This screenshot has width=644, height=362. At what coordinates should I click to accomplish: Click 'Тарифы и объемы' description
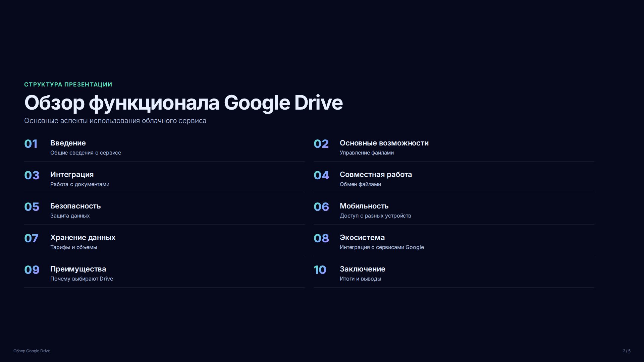(73, 247)
